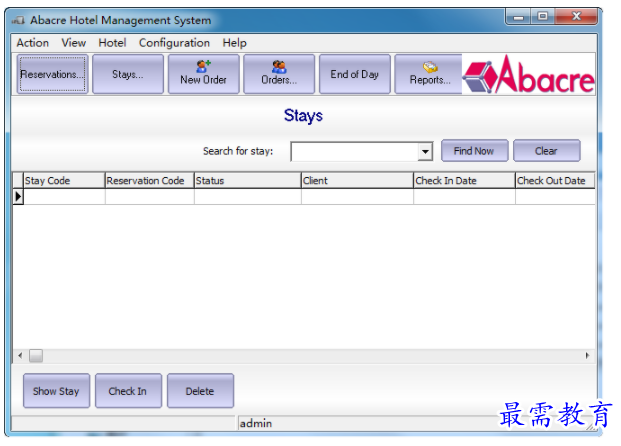Click the horizontal scrollbar thumb
Viewport: 621px width, 446px height.
click(x=36, y=356)
